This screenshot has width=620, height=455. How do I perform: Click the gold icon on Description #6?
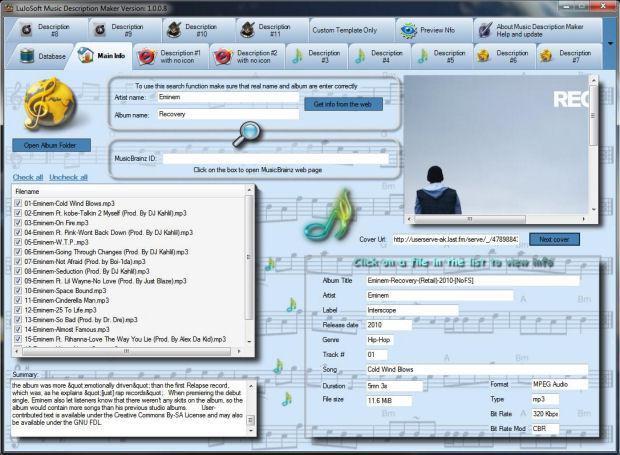point(483,56)
